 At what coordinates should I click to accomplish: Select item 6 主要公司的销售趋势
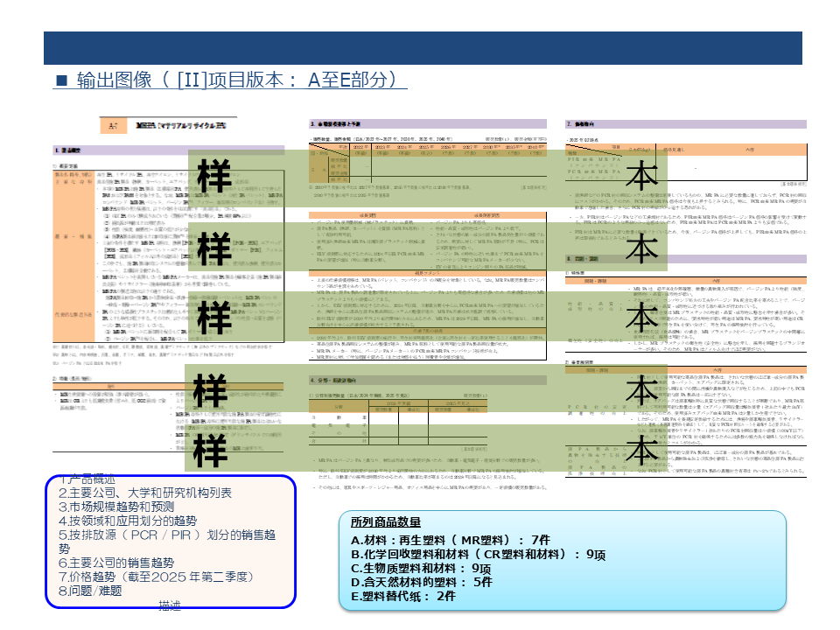point(115,563)
